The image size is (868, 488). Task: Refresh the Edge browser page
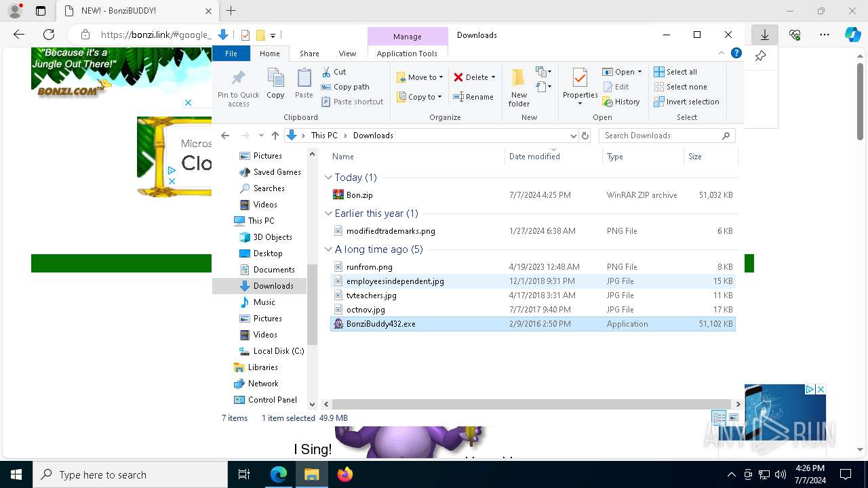point(49,35)
